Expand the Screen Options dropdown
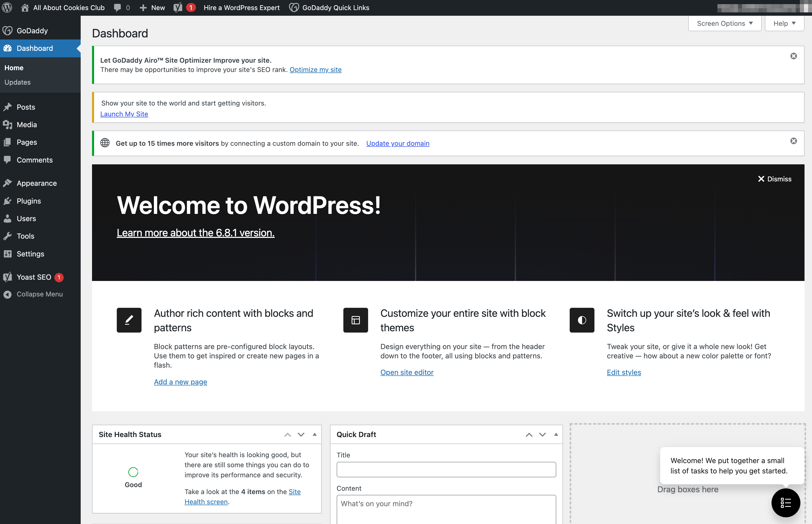The image size is (812, 524). click(725, 23)
